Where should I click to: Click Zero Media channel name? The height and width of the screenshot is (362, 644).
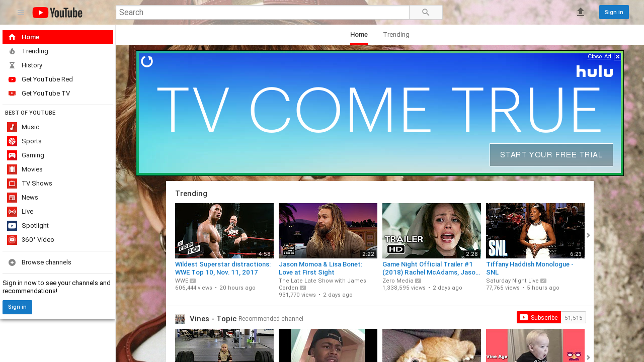398,281
